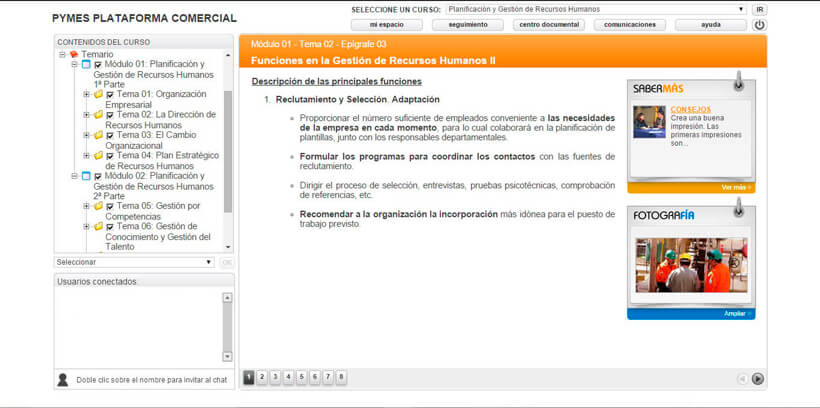Collapse Módulo 02 tree node
Image resolution: width=820 pixels, height=408 pixels.
point(74,176)
